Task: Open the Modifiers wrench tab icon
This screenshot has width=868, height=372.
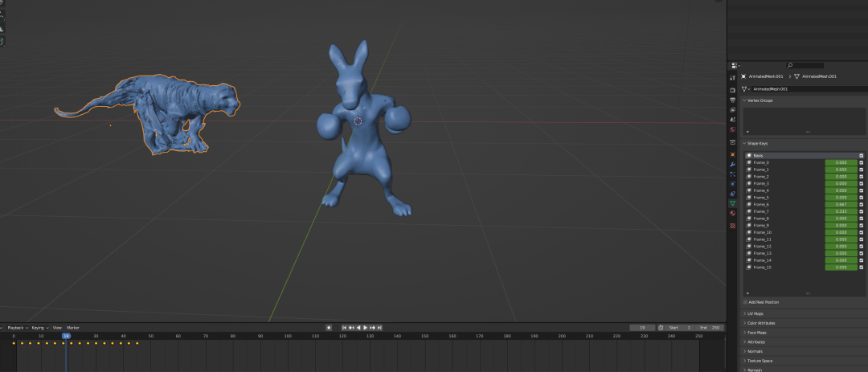Action: pyautogui.click(x=733, y=165)
